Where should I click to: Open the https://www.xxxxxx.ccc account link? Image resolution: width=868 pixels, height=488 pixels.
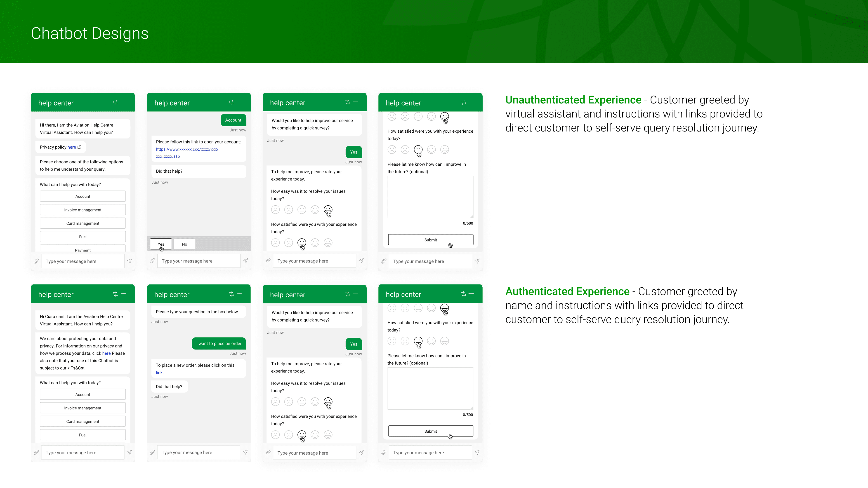pyautogui.click(x=187, y=149)
